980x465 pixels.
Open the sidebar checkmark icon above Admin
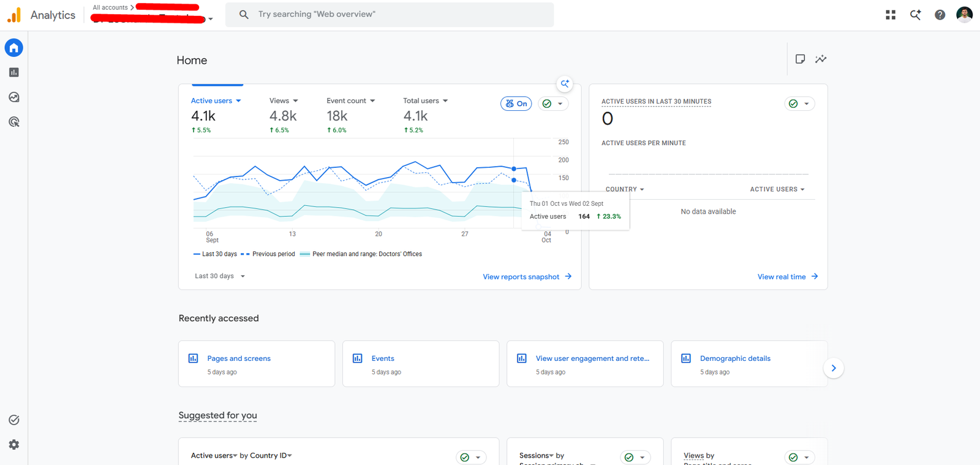click(x=14, y=420)
